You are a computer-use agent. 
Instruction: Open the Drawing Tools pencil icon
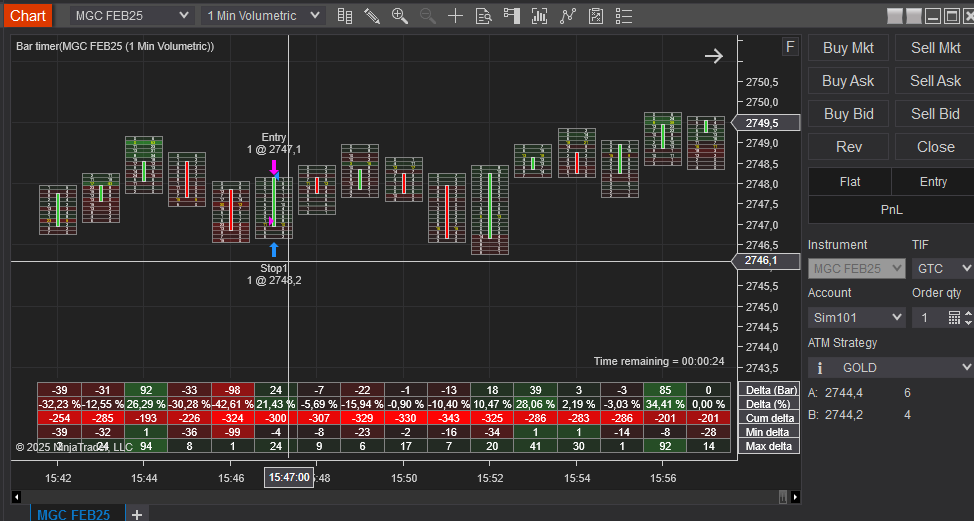372,16
